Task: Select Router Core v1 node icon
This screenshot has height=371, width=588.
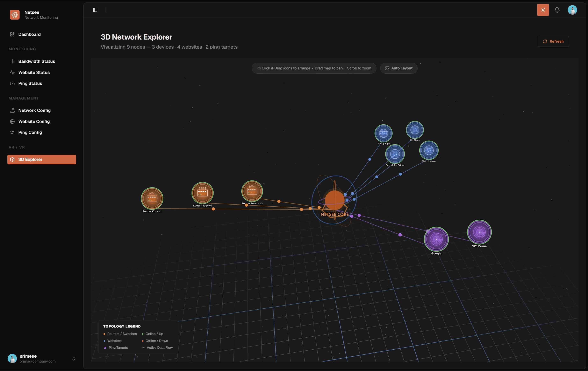Action: coord(152,198)
